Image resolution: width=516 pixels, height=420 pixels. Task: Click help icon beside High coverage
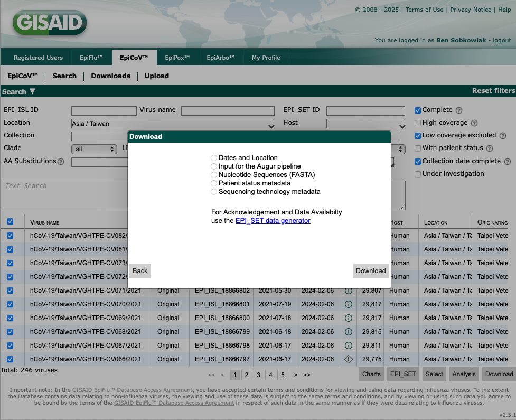(474, 123)
